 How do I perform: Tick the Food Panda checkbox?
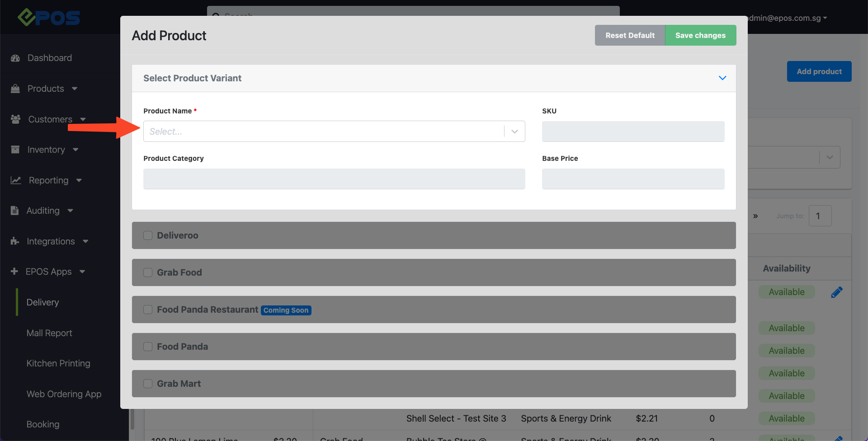click(x=148, y=347)
